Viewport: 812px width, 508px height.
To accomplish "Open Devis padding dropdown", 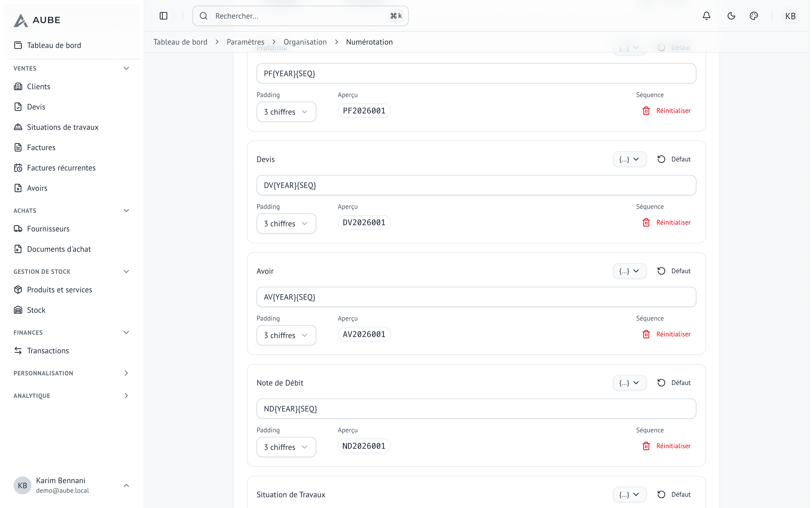I will point(286,224).
